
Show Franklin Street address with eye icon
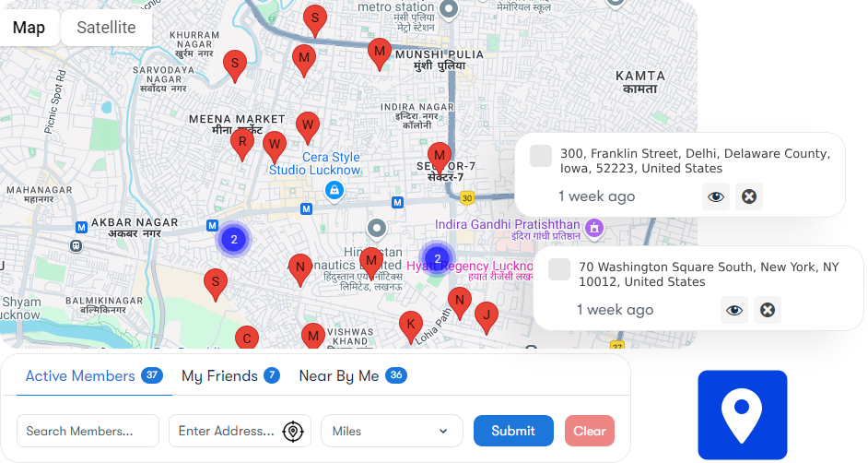tap(716, 196)
